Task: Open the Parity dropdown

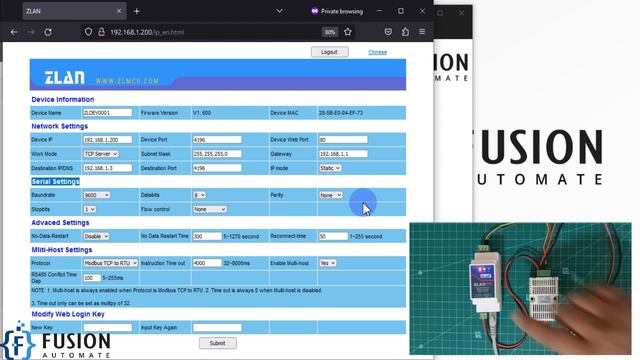Action: point(331,195)
